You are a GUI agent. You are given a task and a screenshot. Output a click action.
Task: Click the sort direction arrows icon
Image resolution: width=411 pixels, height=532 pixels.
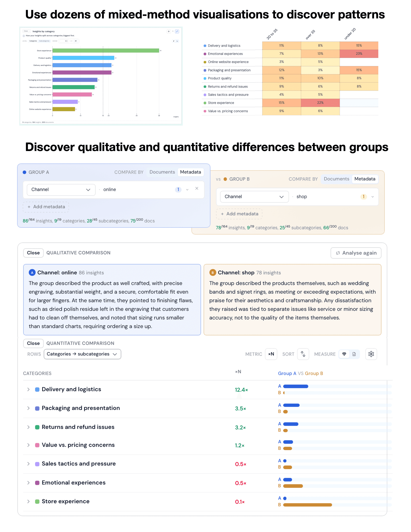(303, 354)
